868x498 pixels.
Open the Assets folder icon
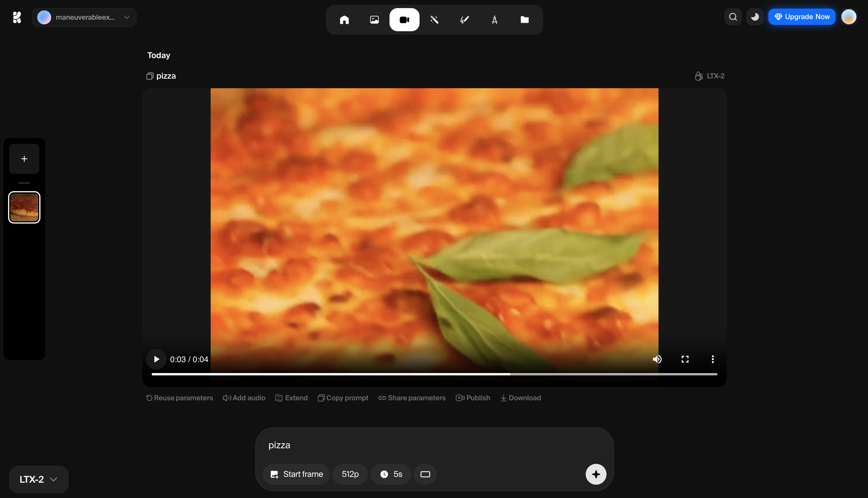click(524, 19)
